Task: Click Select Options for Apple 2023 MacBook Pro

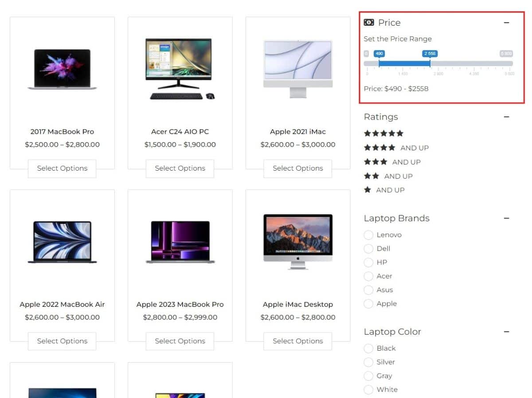Action: click(x=180, y=341)
